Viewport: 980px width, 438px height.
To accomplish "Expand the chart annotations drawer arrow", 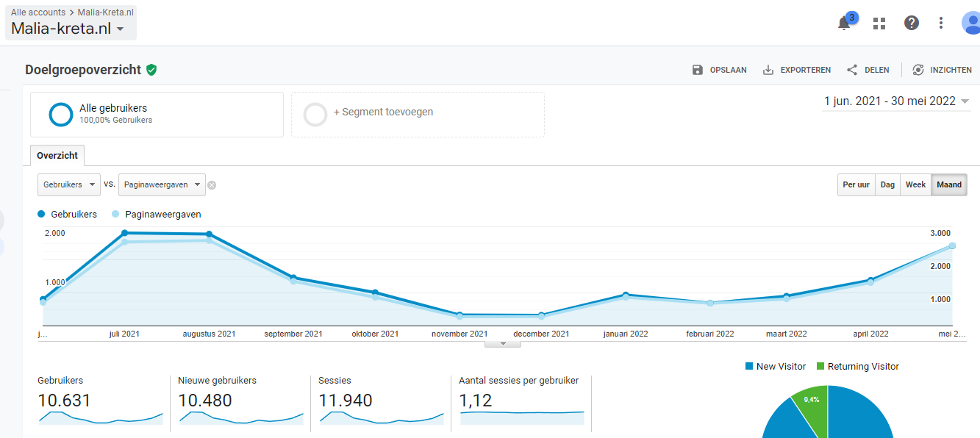I will [504, 343].
